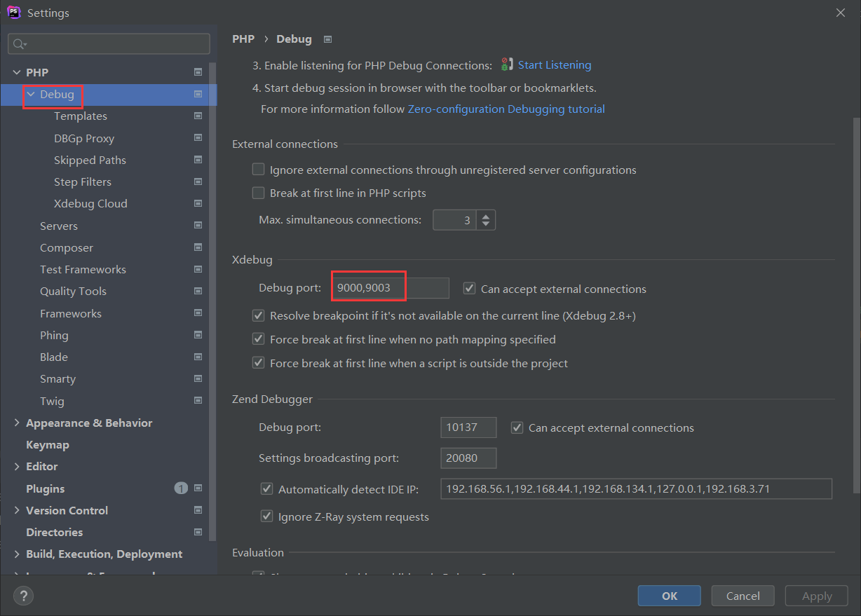Image resolution: width=861 pixels, height=616 pixels.
Task: Click the search magnifier icon in settings search
Action: [x=19, y=43]
